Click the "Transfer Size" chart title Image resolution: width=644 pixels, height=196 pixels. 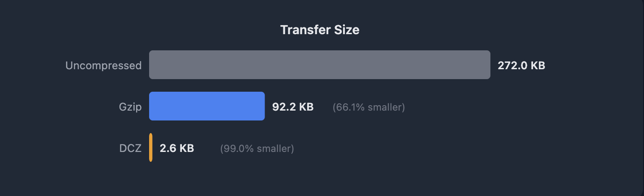(320, 30)
